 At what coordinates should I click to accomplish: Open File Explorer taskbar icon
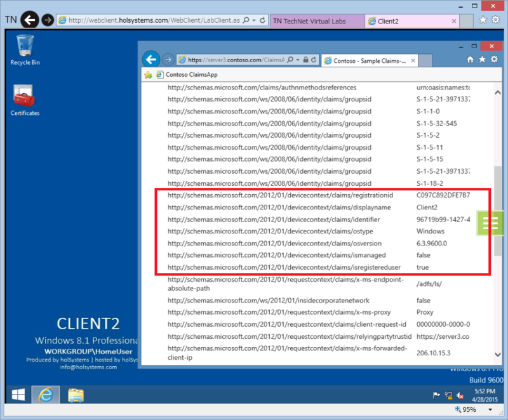click(x=76, y=395)
